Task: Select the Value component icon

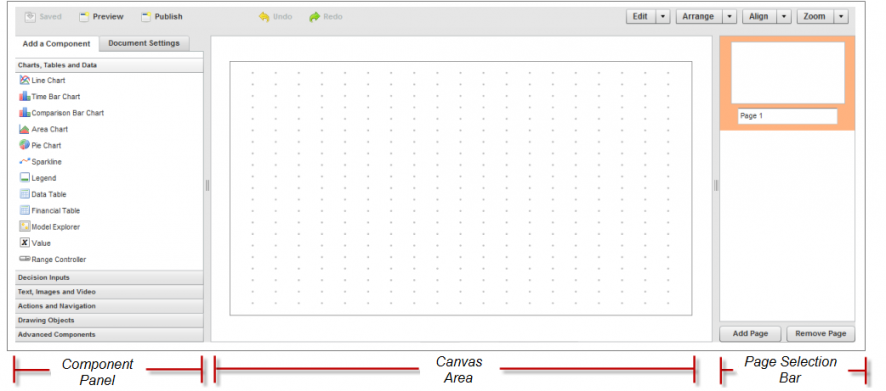Action: (24, 243)
